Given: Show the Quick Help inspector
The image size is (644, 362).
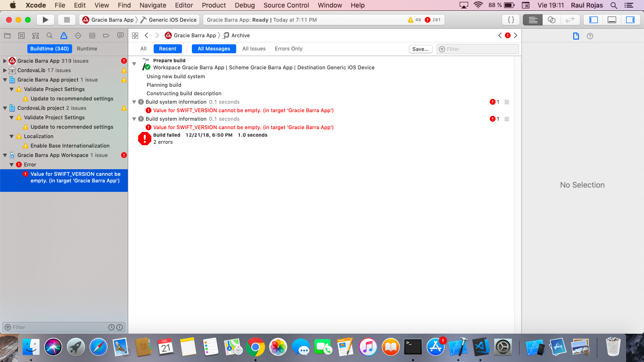Looking at the screenshot, I should [590, 36].
